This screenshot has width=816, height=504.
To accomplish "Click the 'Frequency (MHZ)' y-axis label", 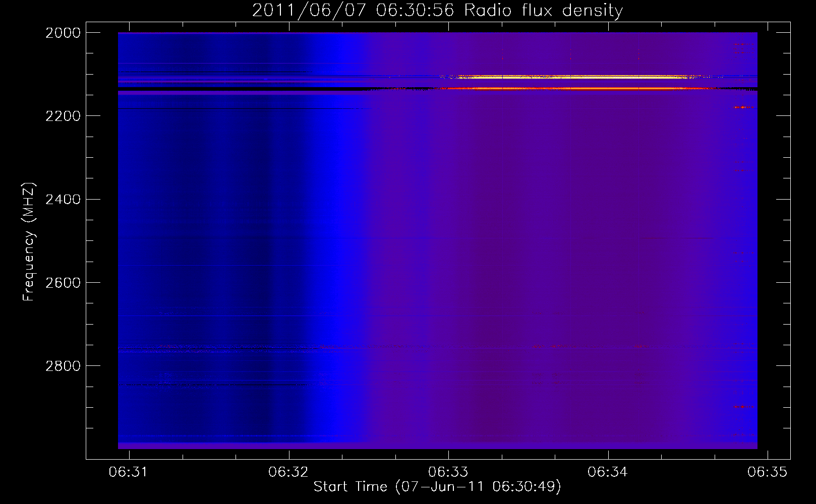I will pyautogui.click(x=29, y=242).
